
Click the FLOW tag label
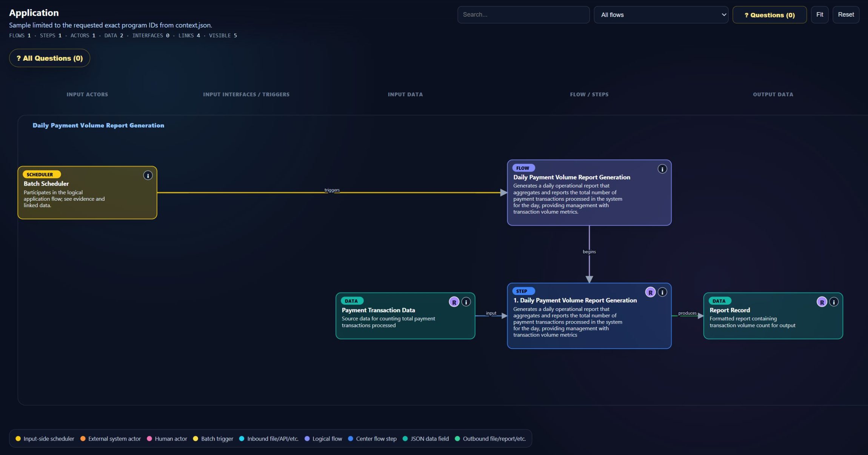pyautogui.click(x=523, y=168)
